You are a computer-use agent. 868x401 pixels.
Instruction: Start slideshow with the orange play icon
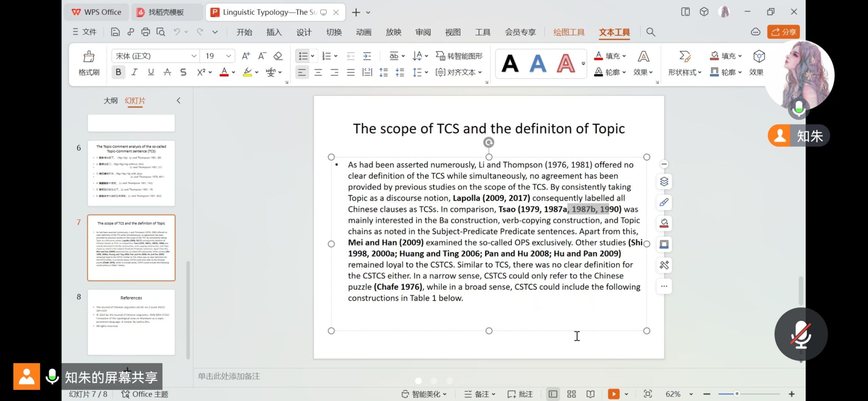tap(613, 394)
